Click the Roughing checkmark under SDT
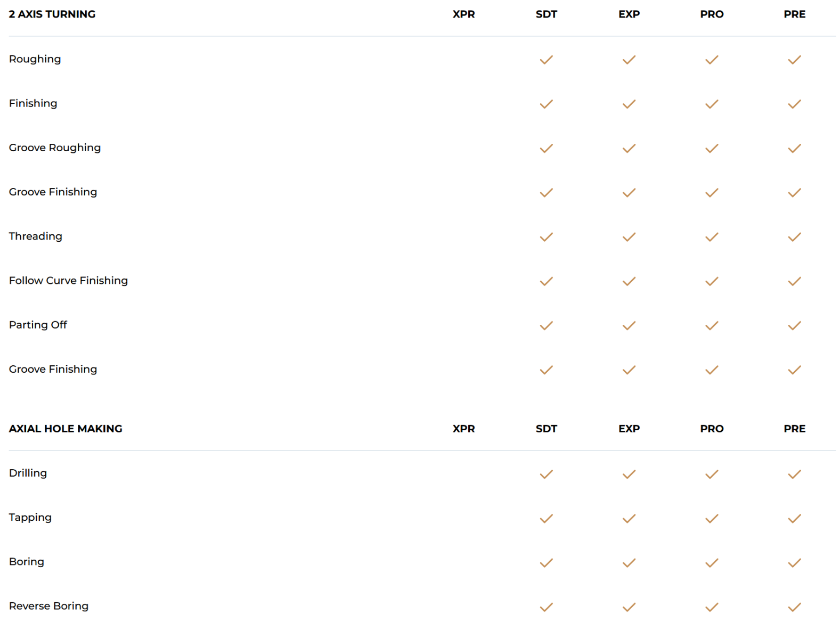This screenshot has height=639, width=840. [x=546, y=60]
